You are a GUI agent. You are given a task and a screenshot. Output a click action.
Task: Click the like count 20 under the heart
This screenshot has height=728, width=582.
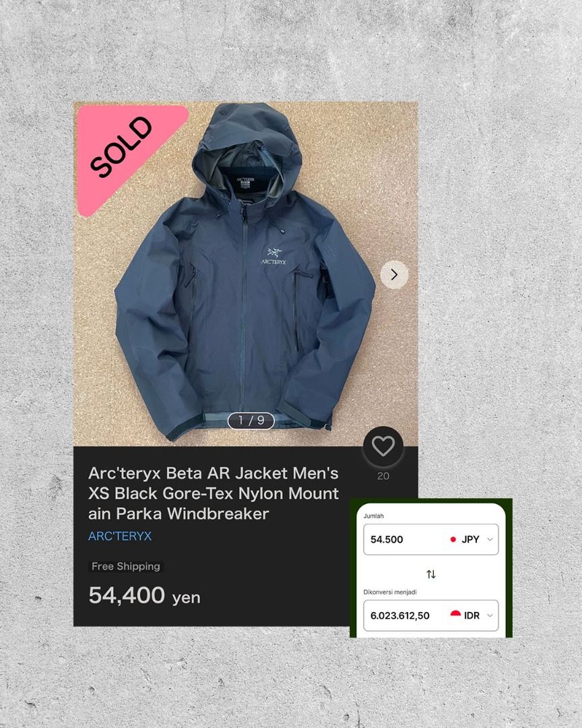[383, 476]
